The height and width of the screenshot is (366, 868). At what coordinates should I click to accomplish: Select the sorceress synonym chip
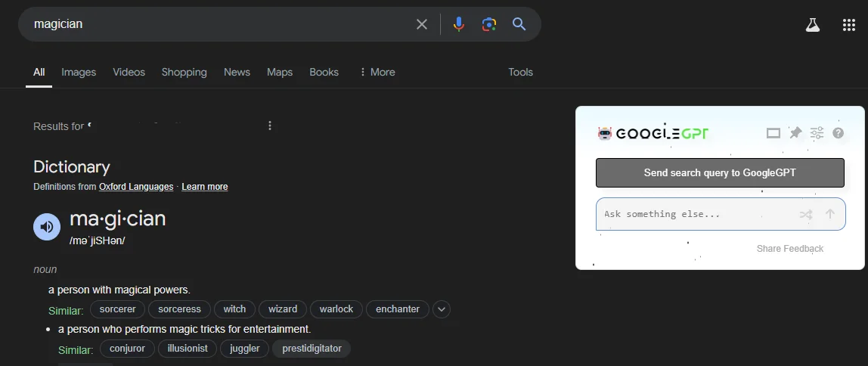[x=178, y=309]
